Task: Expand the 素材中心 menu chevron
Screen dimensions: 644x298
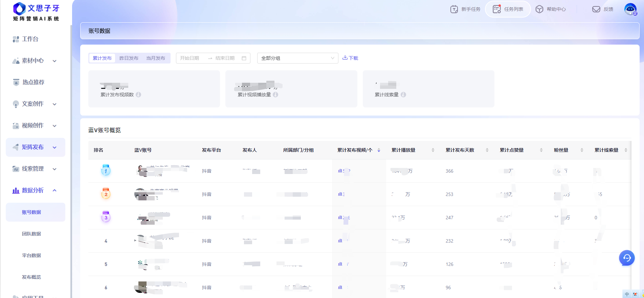Action: [54, 61]
